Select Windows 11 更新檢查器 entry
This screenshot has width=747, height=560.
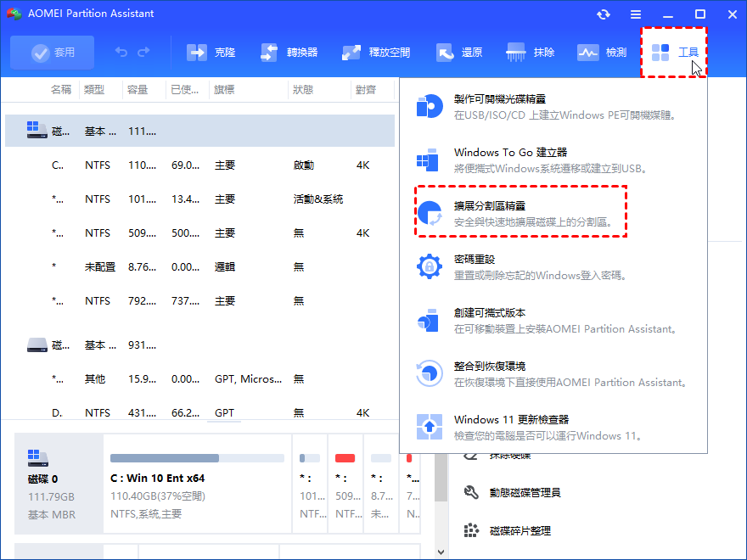(553, 427)
